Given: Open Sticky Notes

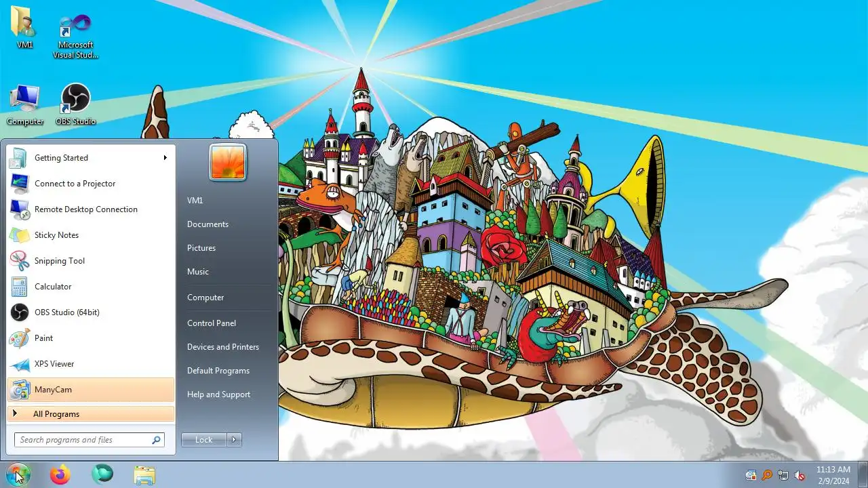Looking at the screenshot, I should (x=90, y=235).
